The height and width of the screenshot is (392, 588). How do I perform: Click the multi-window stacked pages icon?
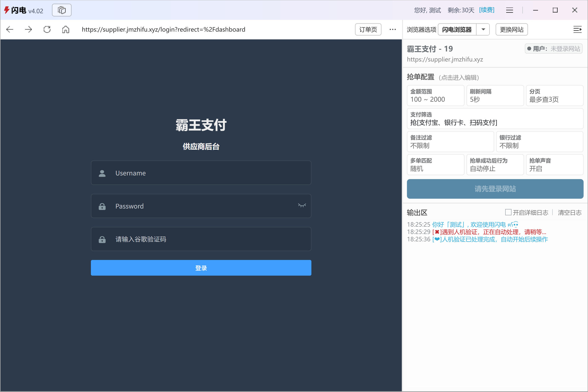click(x=61, y=10)
